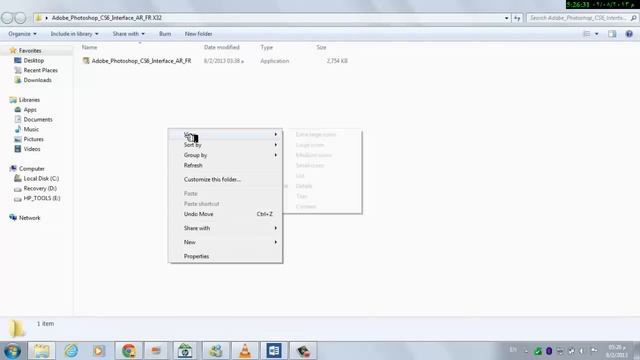Choose Customize this folder... in context menu
This screenshot has height=360, width=640.
(225, 180)
